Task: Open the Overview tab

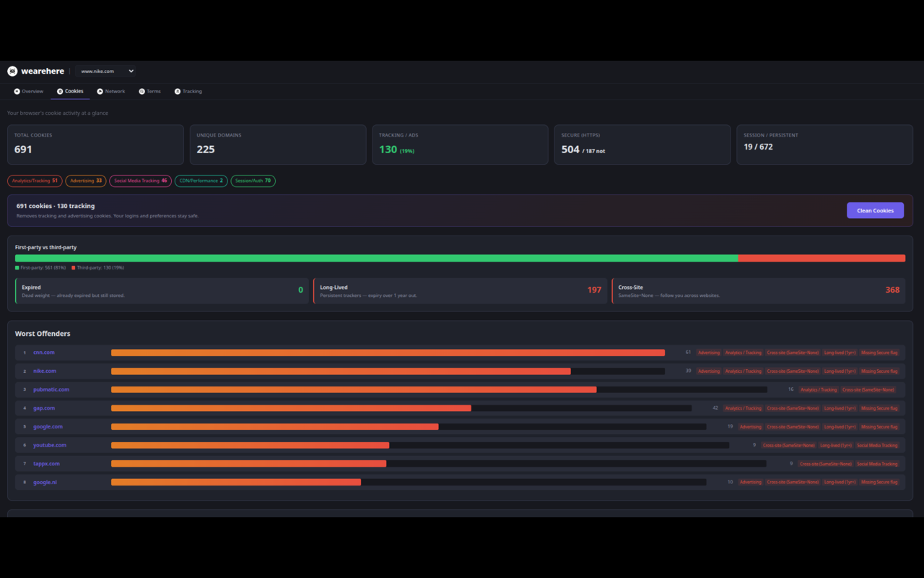Action: pyautogui.click(x=28, y=92)
